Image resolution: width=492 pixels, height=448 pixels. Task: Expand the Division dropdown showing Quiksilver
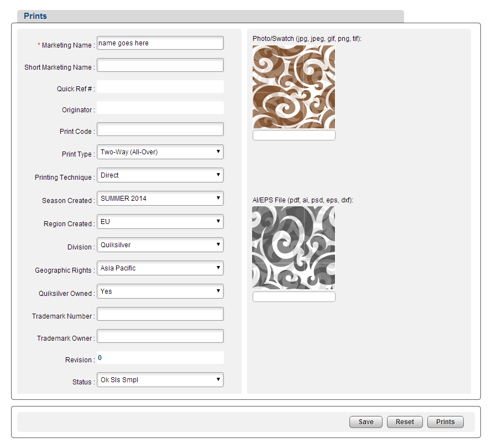(x=160, y=245)
